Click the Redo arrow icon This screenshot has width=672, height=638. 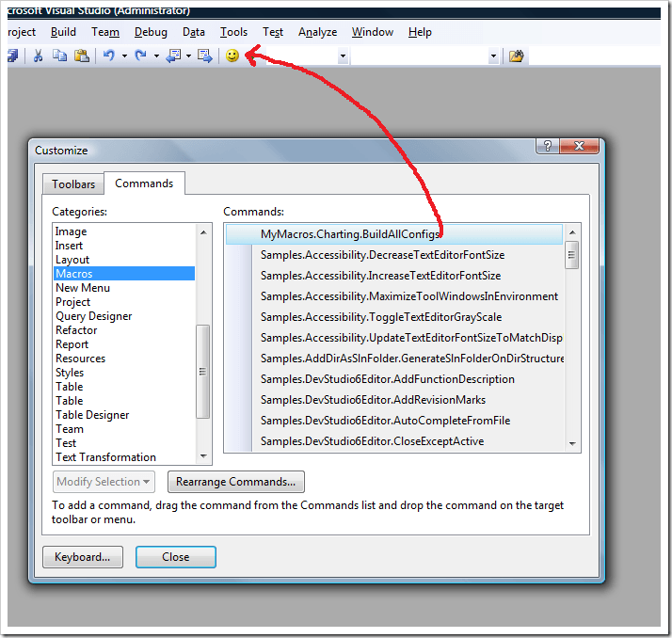click(140, 56)
